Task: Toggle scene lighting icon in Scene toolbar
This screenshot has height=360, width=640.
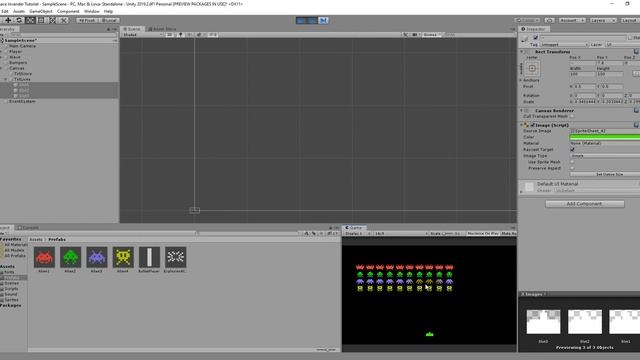Action: pyautogui.click(x=181, y=35)
